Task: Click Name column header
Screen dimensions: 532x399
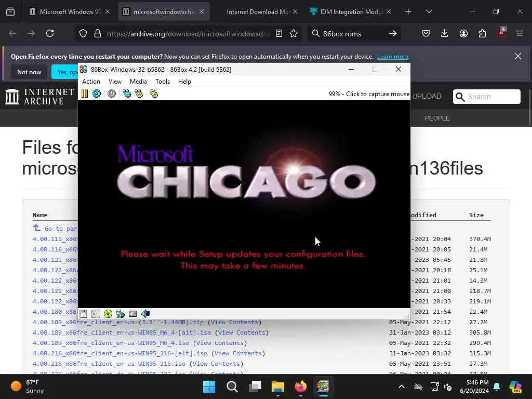Action: coord(39,215)
